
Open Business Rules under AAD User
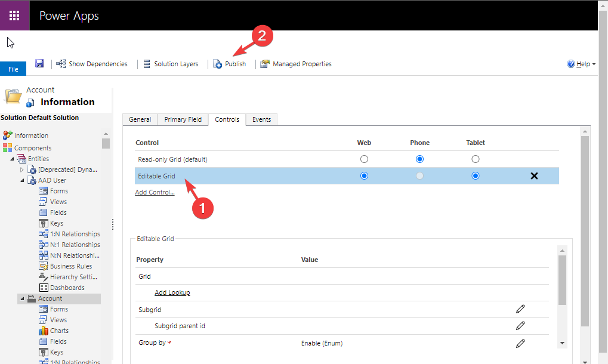[71, 266]
